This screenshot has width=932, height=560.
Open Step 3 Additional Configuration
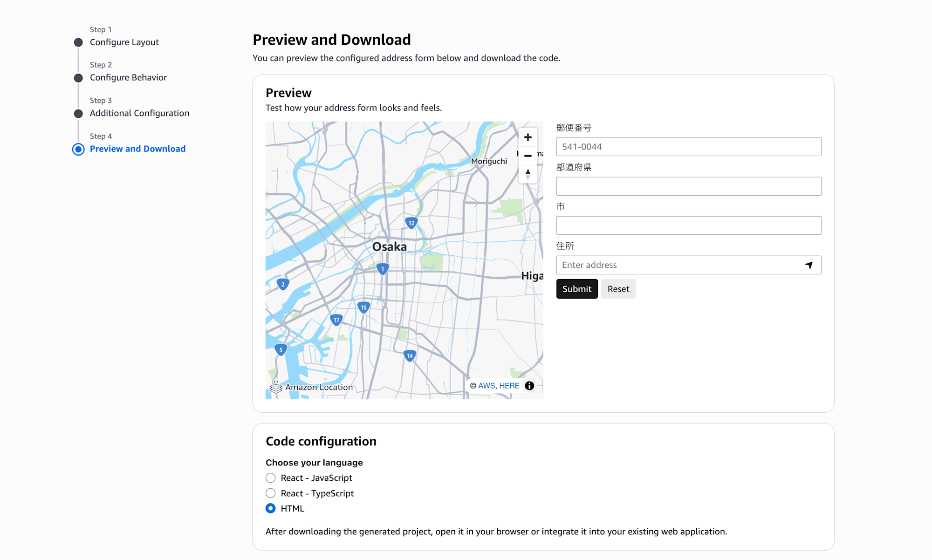tap(139, 113)
